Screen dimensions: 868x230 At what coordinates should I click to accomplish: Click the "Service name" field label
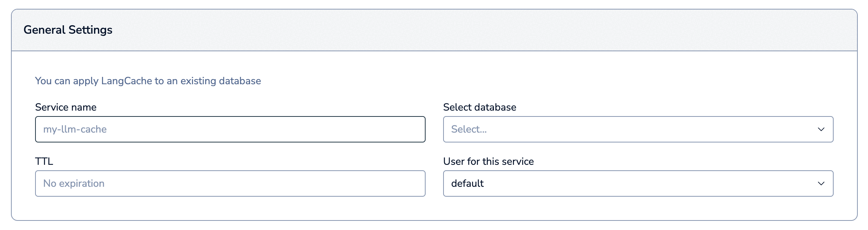point(66,107)
